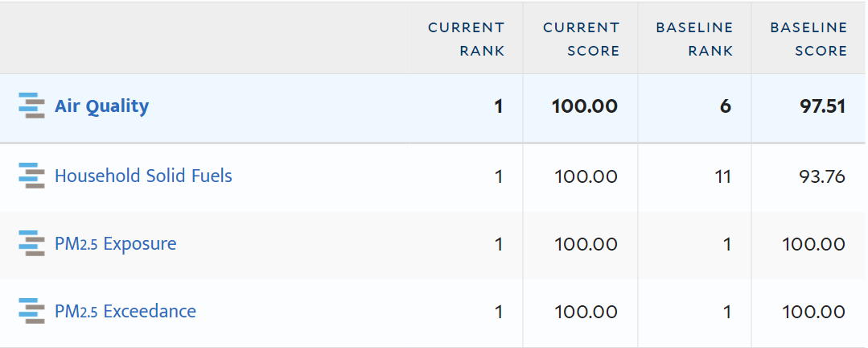Select the Baseline Score column header

(808, 39)
